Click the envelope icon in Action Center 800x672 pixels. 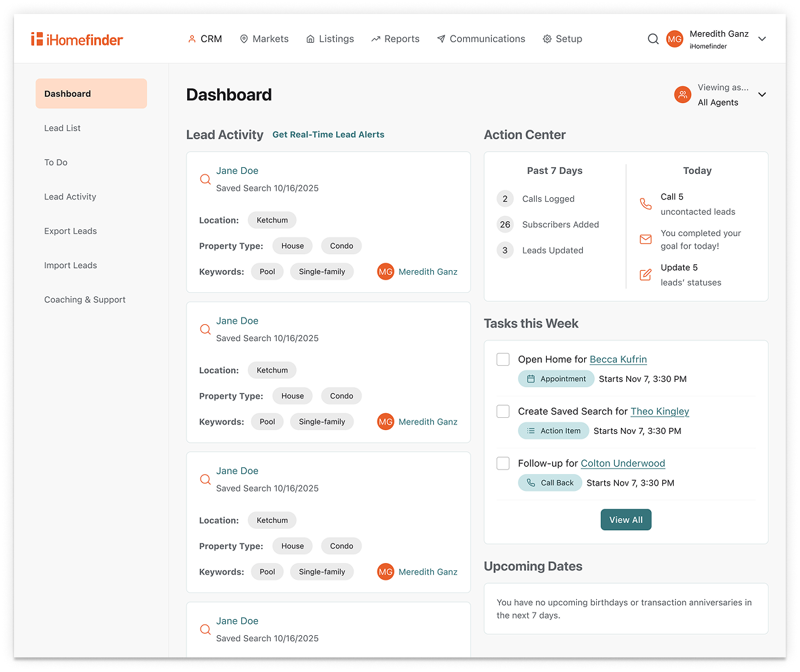coord(645,239)
